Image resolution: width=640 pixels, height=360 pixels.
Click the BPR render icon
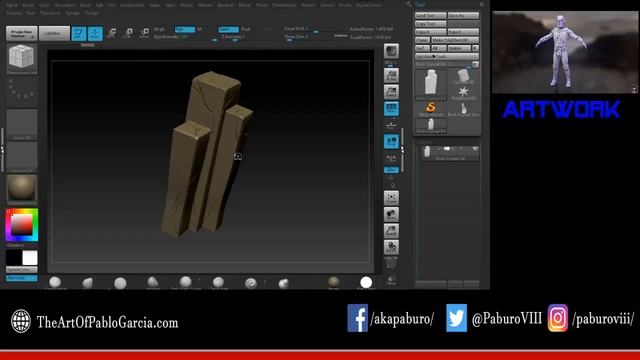pyautogui.click(x=391, y=51)
